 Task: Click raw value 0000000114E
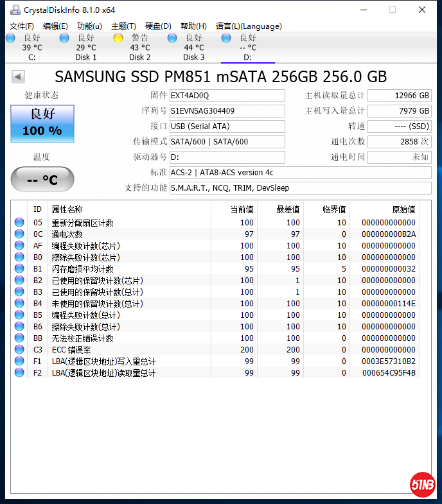pyautogui.click(x=389, y=304)
